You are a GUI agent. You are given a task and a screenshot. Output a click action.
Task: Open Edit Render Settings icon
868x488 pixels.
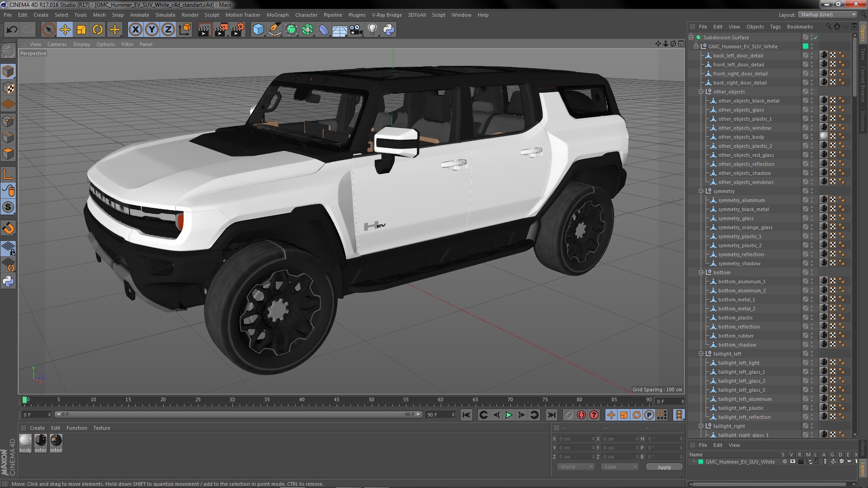[238, 30]
